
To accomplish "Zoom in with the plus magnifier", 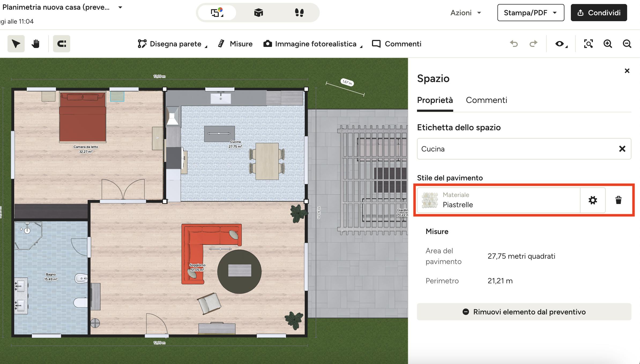I will pyautogui.click(x=608, y=44).
